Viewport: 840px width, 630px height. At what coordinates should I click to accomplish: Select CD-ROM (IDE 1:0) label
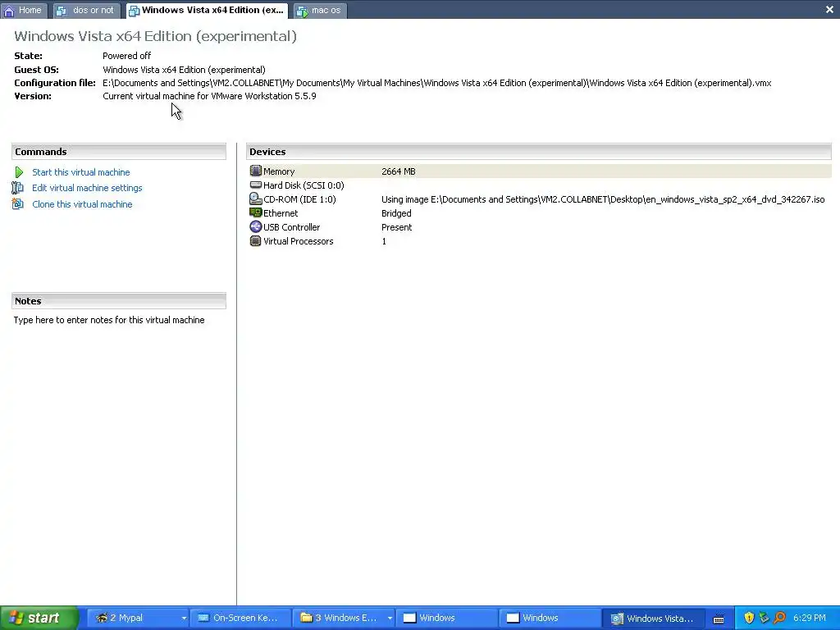coord(299,199)
